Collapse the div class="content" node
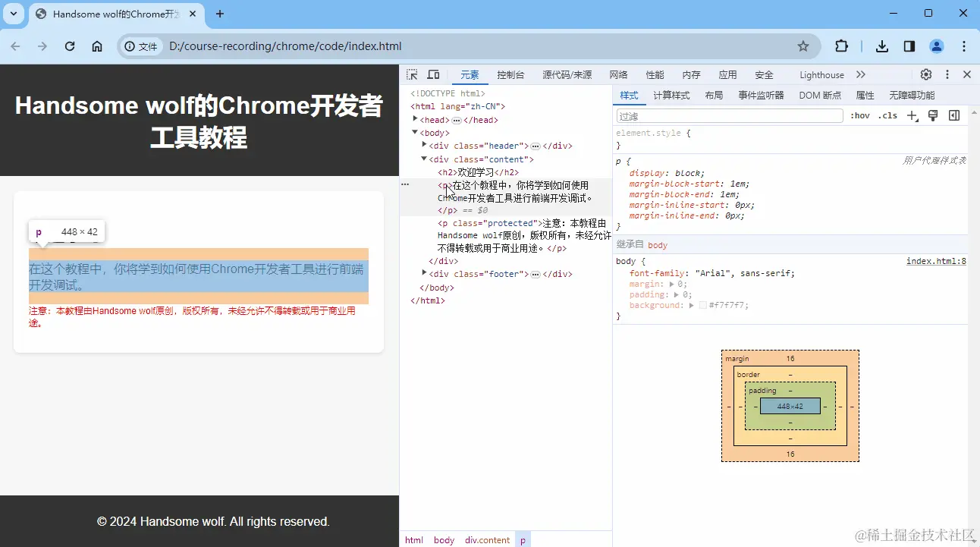Viewport: 980px width, 547px height. [x=424, y=159]
